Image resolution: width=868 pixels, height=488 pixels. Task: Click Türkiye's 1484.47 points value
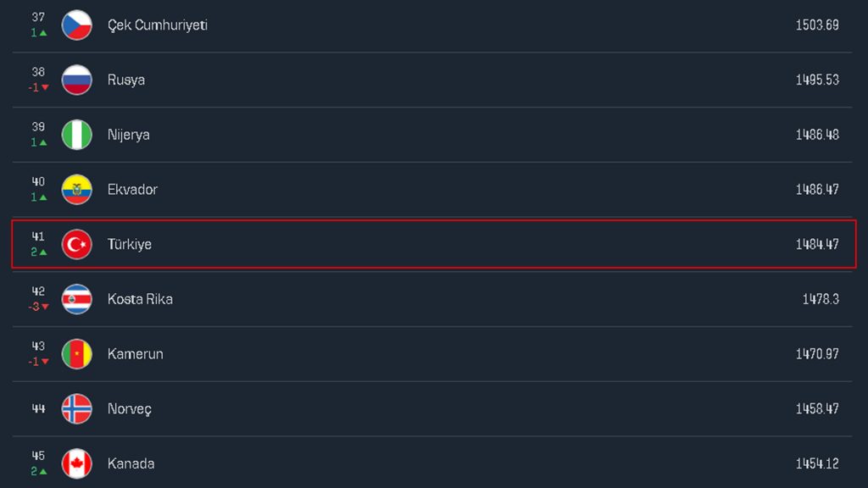[x=817, y=244]
